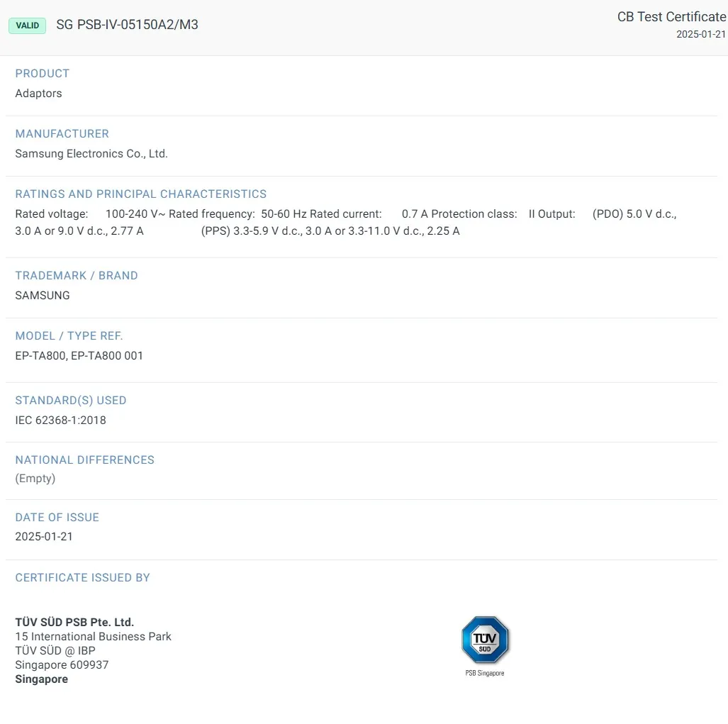The height and width of the screenshot is (724, 728).
Task: Click the PRODUCT section heading
Action: point(43,74)
